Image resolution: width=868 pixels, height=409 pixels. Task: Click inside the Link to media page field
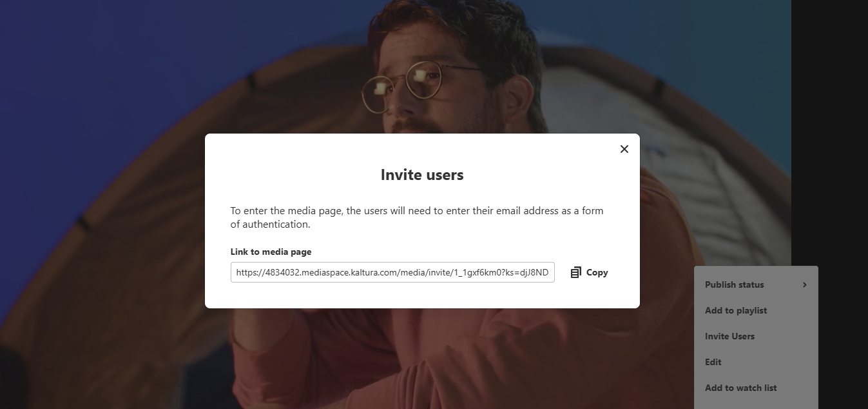[392, 272]
